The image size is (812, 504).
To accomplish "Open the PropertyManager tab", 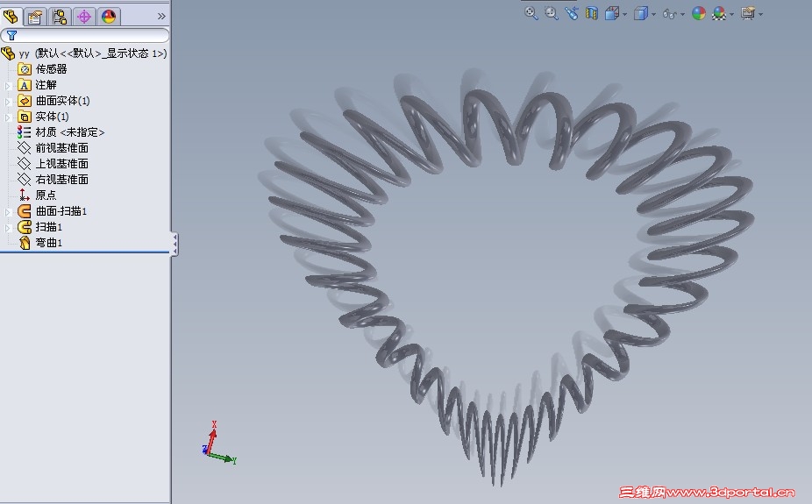I will [35, 17].
